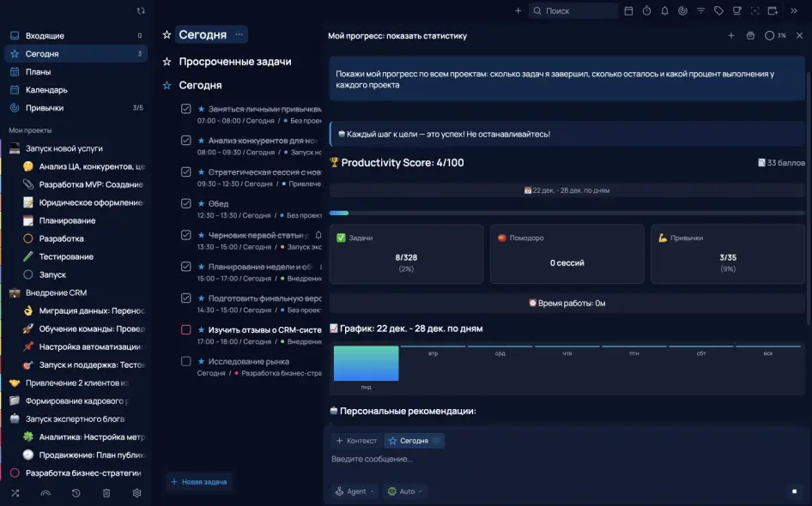This screenshot has height=506, width=812.
Task: Check the 'Изучить отзывы о CRM' task checkbox
Action: coord(186,329)
